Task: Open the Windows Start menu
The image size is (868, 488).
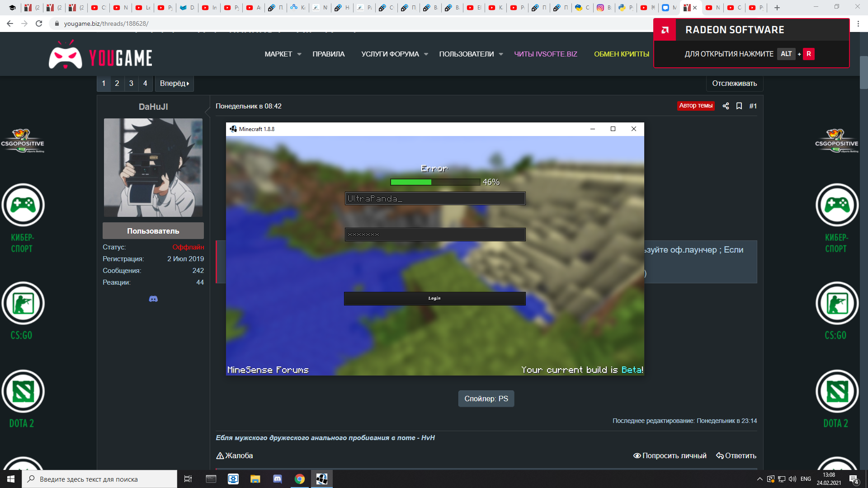Action: tap(11, 479)
